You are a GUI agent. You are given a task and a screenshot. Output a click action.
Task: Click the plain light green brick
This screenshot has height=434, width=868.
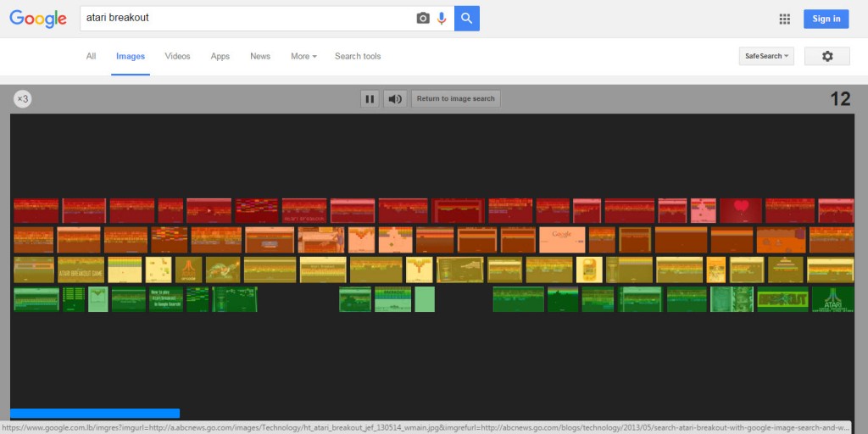click(x=425, y=299)
